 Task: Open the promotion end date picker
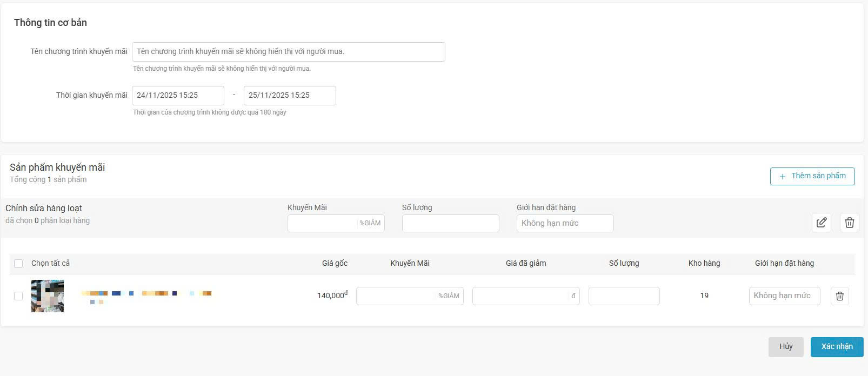click(290, 96)
